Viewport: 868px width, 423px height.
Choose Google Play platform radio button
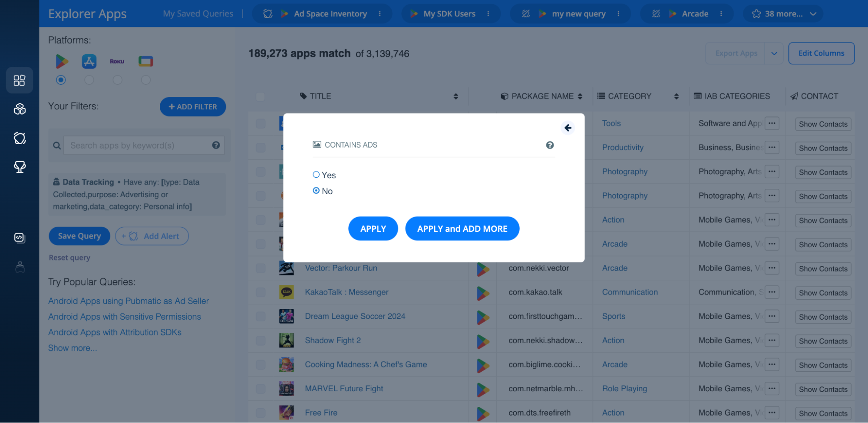(x=61, y=80)
